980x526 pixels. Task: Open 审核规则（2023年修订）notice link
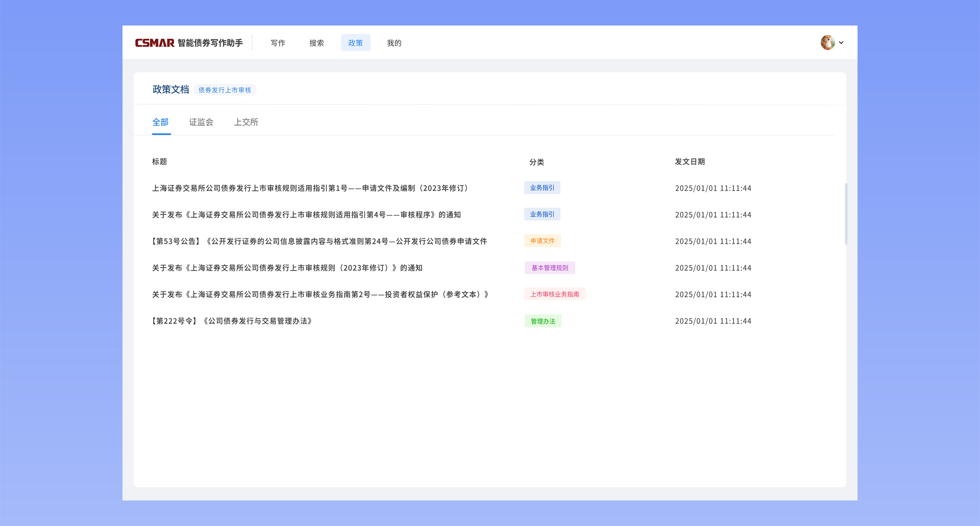[287, 268]
